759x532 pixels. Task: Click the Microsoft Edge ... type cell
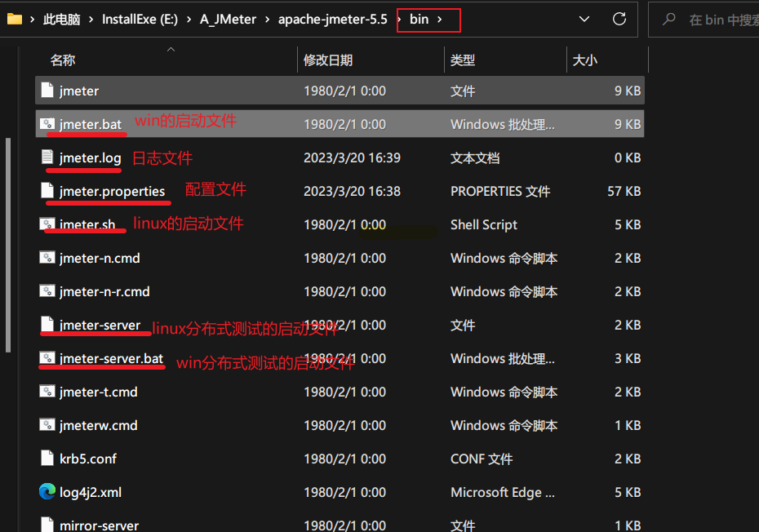503,492
